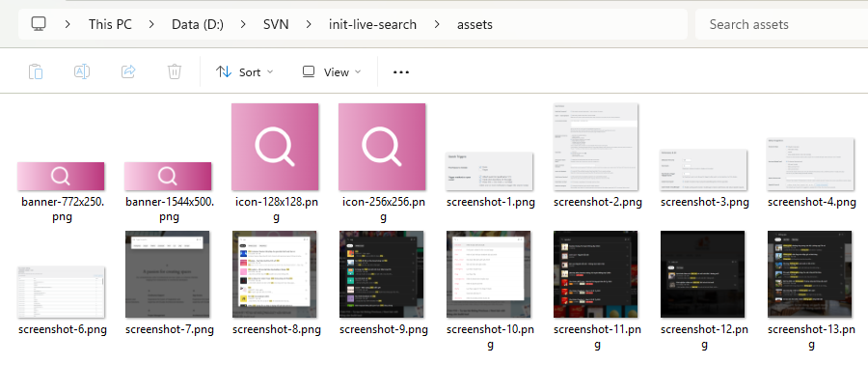
Task: Click the file name screenshot-9.png
Action: [384, 329]
